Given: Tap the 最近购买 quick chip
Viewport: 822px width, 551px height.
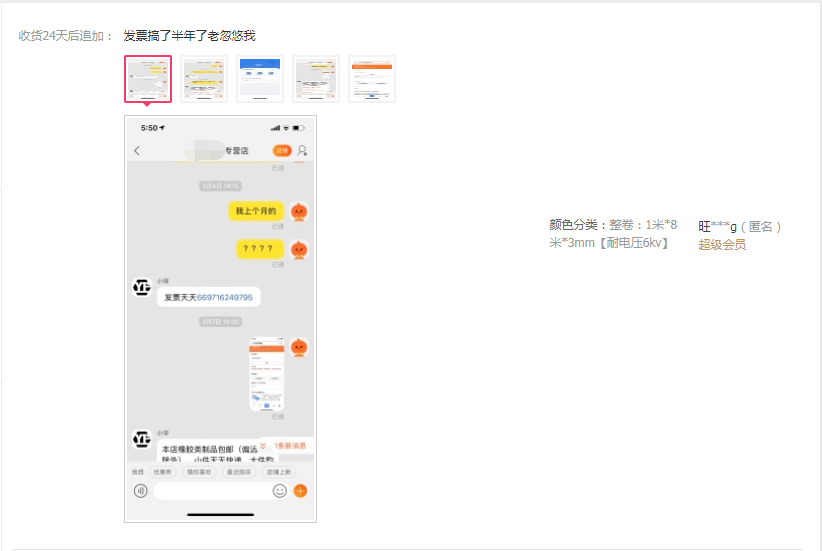Looking at the screenshot, I should [x=240, y=471].
